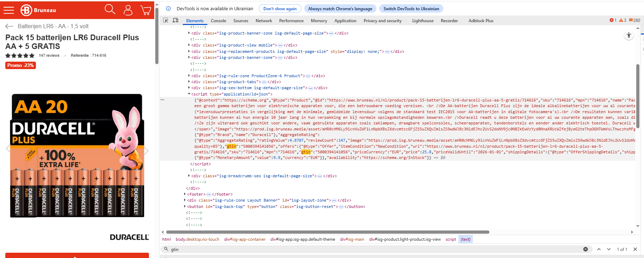The image size is (644, 258).
Task: Open the Recorder tab
Action: point(449,20)
